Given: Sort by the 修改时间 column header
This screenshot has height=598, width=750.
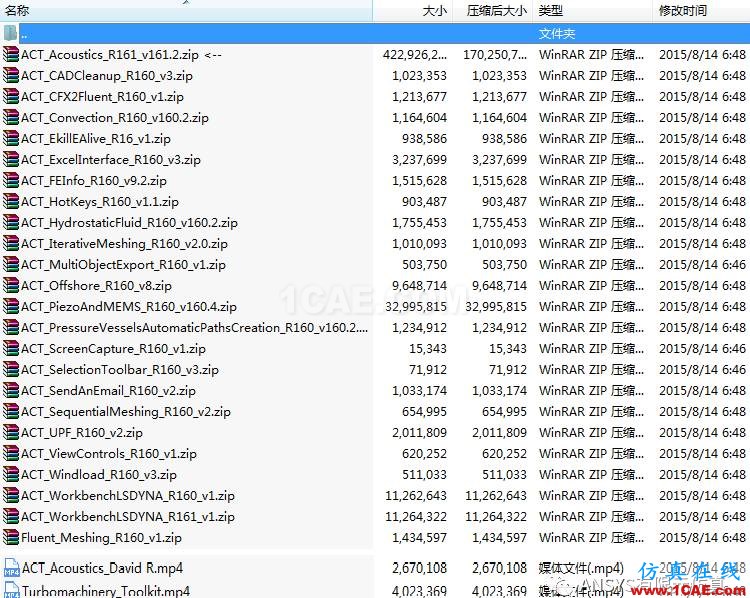Looking at the screenshot, I should pos(701,11).
